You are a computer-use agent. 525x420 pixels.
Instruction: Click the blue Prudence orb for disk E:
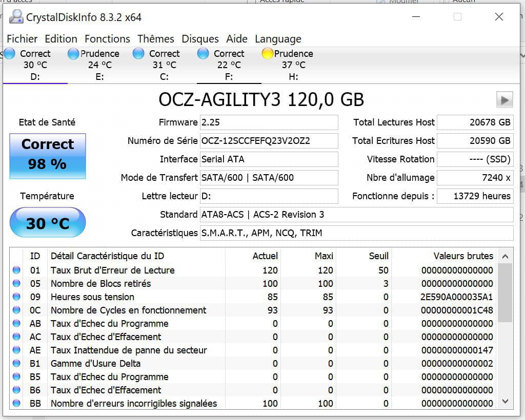pyautogui.click(x=73, y=53)
